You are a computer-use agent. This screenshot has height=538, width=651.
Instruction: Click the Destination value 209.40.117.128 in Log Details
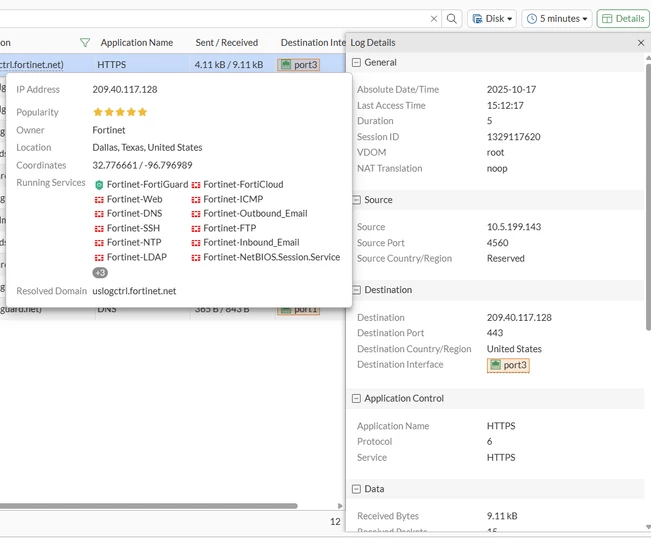click(519, 318)
